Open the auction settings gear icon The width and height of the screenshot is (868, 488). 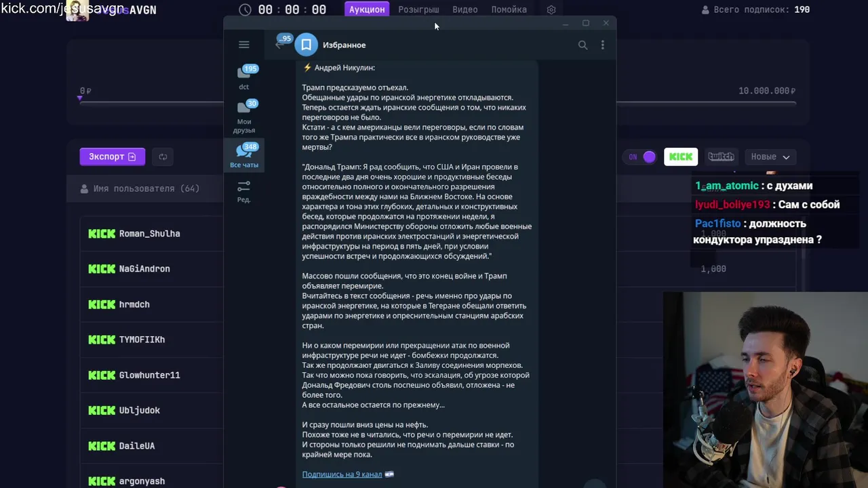(x=551, y=9)
